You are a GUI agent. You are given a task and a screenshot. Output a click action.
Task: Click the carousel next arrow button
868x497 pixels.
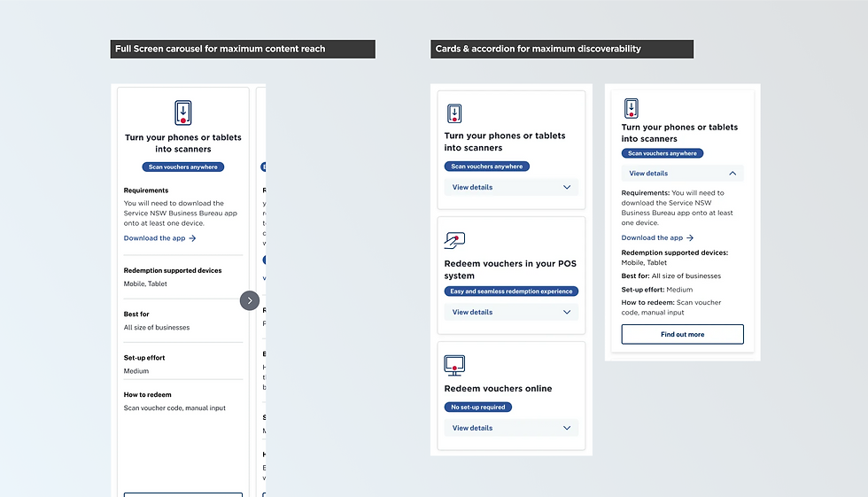[250, 300]
